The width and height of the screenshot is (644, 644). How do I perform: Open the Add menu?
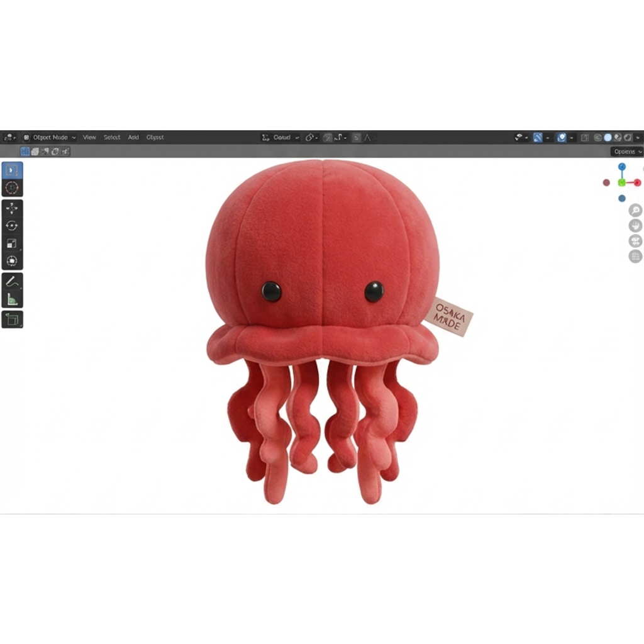coord(133,138)
